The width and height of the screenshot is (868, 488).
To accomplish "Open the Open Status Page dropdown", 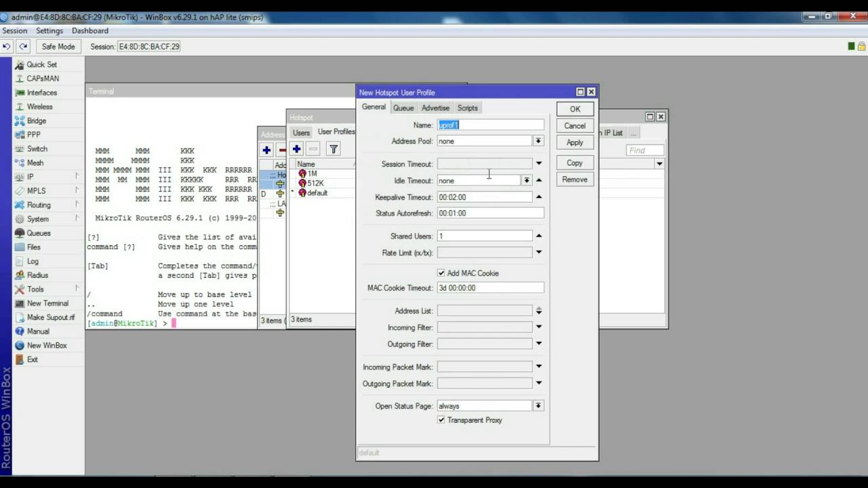I will [538, 405].
